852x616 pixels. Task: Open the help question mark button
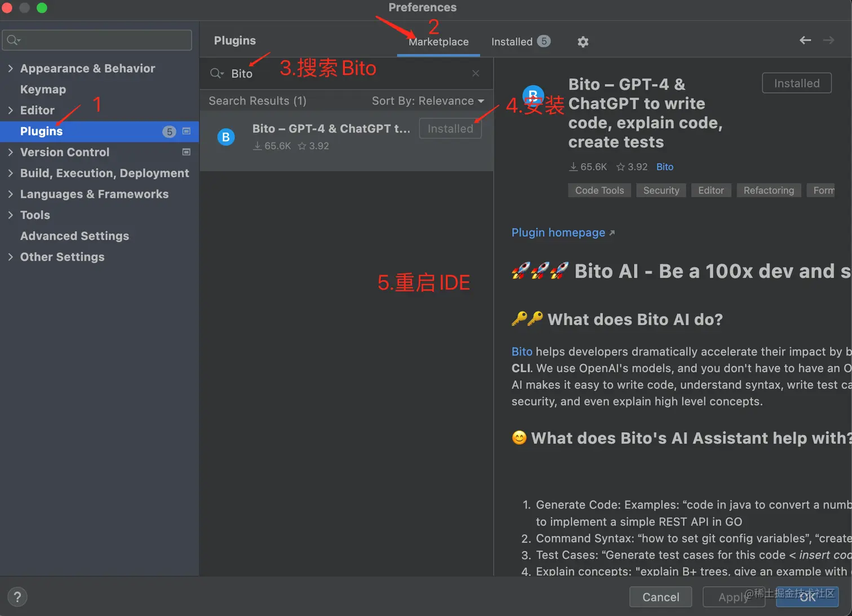click(17, 597)
